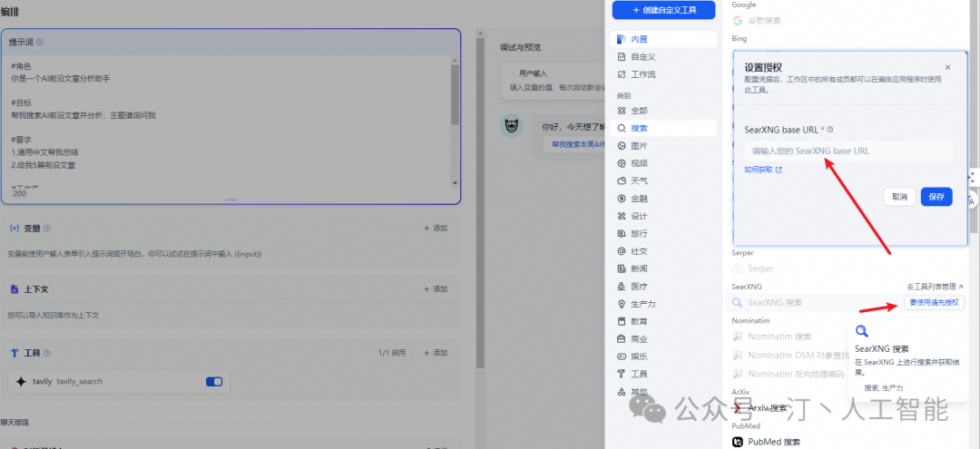Viewport: 980px width, 449px height.
Task: Click the 视频 category icon
Action: pyautogui.click(x=622, y=163)
